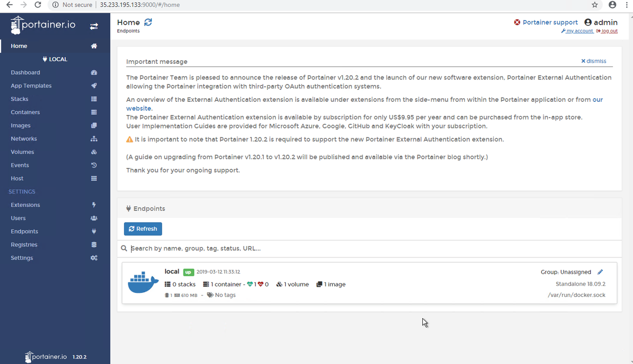Click the Users group icon

(x=94, y=218)
